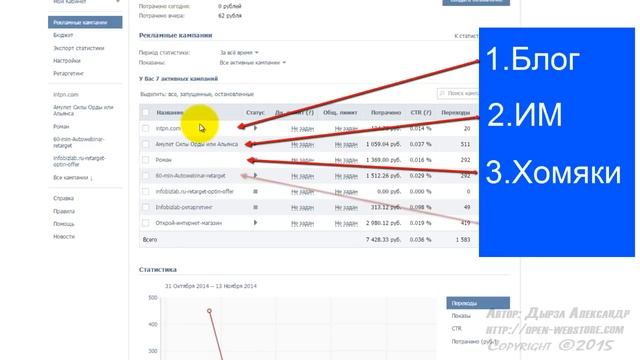Screen dimensions: 640x360
Task: Open the За всё время period dropdown
Action: pos(239,53)
